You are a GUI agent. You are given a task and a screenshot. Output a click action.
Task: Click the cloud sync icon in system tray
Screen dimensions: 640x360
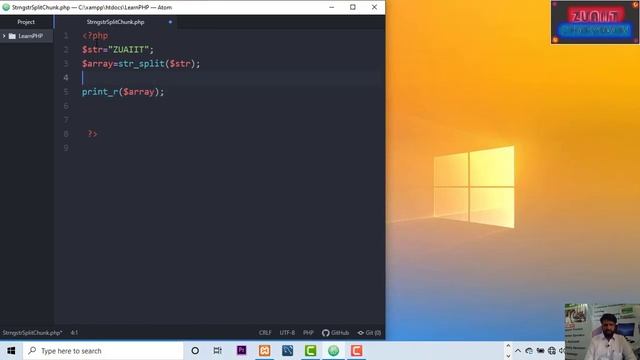529,351
